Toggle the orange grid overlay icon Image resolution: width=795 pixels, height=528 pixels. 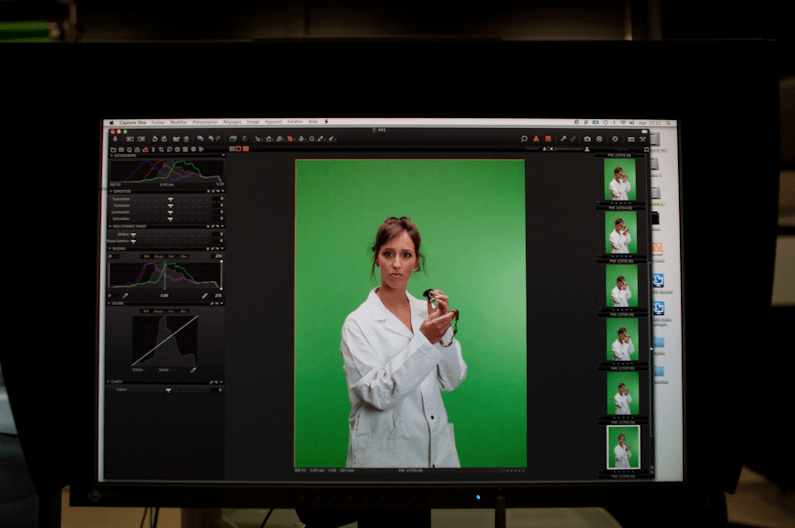(x=548, y=138)
